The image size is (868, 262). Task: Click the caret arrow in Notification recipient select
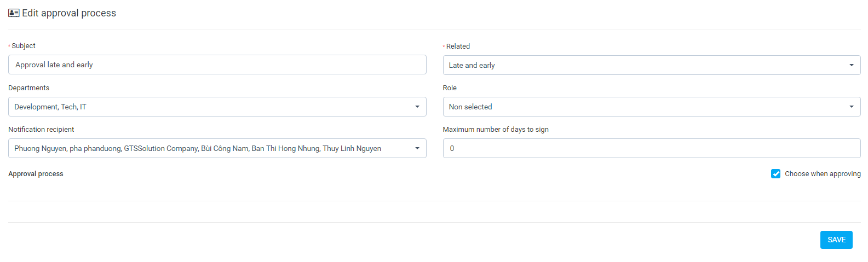click(417, 148)
